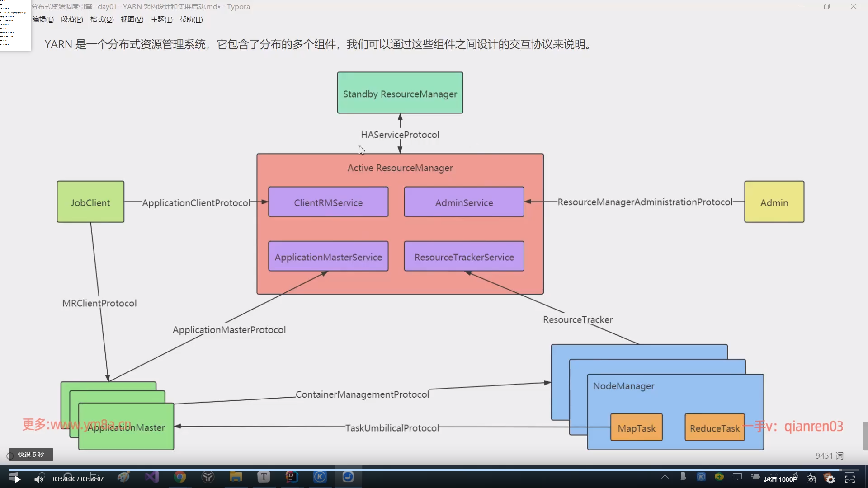Click the playback time display
This screenshot has width=868, height=488.
[x=78, y=479]
